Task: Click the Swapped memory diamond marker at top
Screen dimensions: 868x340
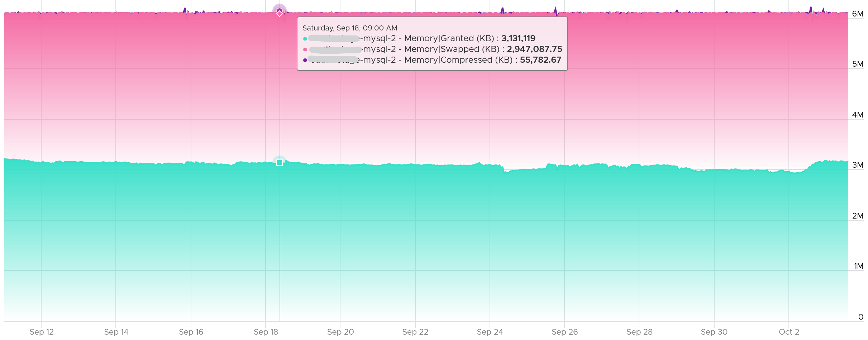Action: (280, 14)
